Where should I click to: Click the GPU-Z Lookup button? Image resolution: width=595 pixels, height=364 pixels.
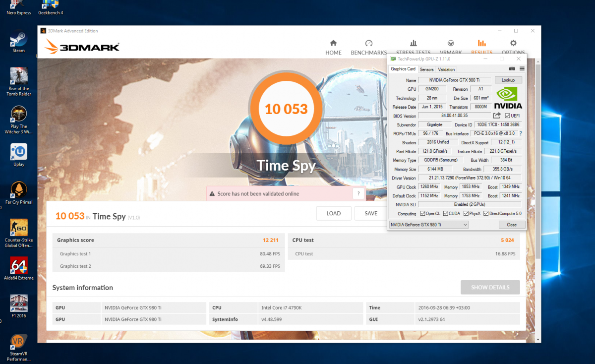(x=508, y=80)
